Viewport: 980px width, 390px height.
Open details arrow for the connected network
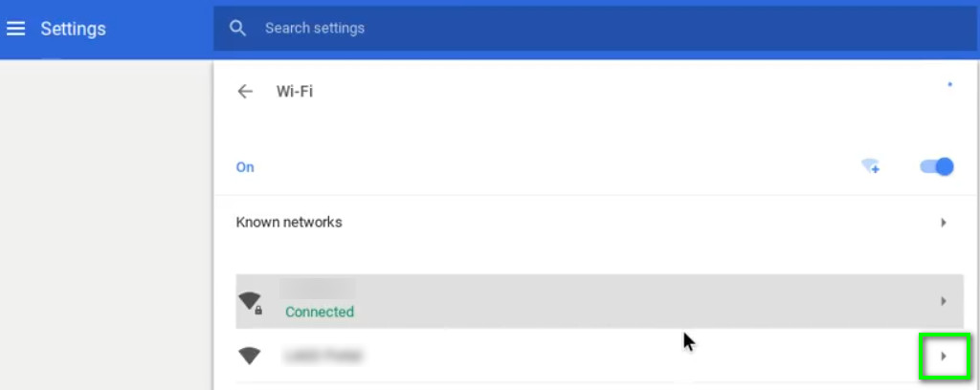943,301
